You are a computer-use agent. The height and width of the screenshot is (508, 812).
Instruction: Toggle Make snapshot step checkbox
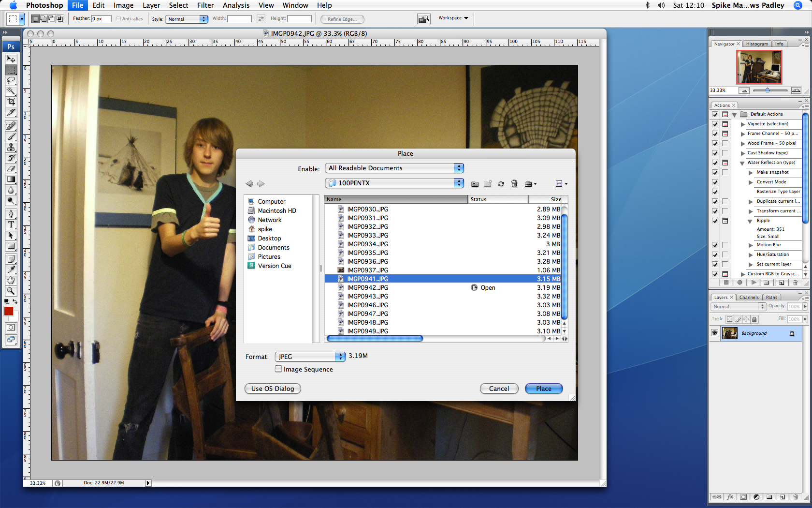(715, 172)
